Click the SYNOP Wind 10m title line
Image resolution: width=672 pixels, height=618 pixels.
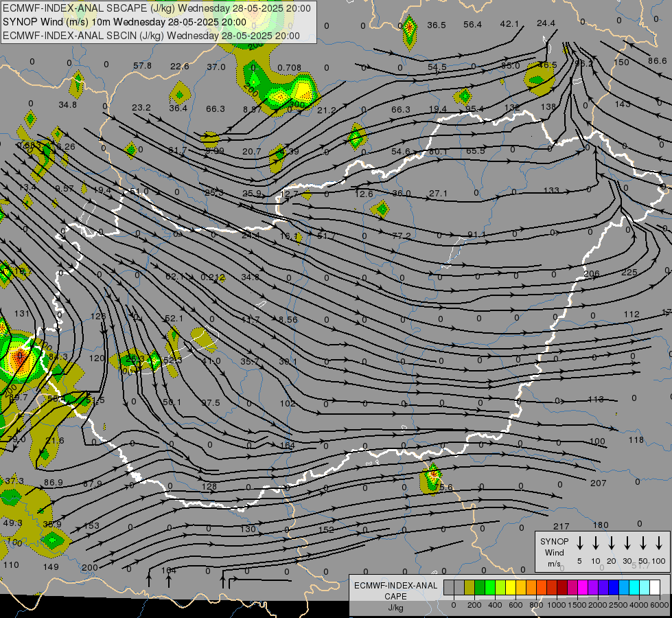click(124, 22)
